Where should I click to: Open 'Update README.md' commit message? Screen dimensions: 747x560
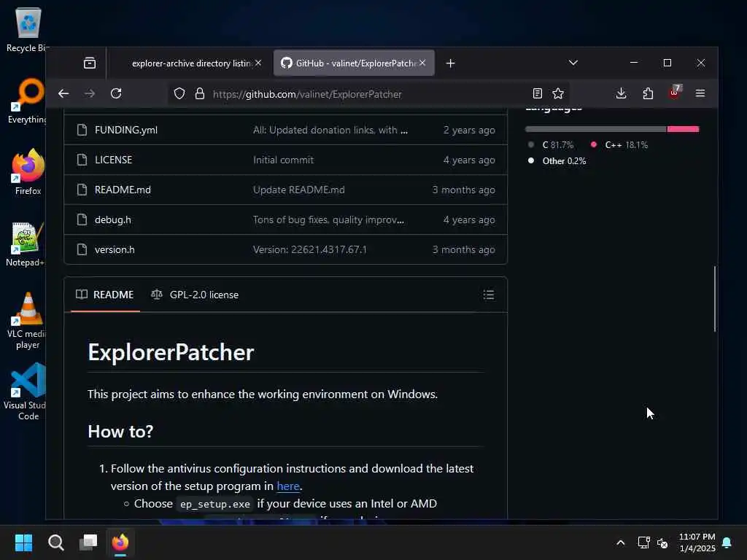[x=298, y=190]
